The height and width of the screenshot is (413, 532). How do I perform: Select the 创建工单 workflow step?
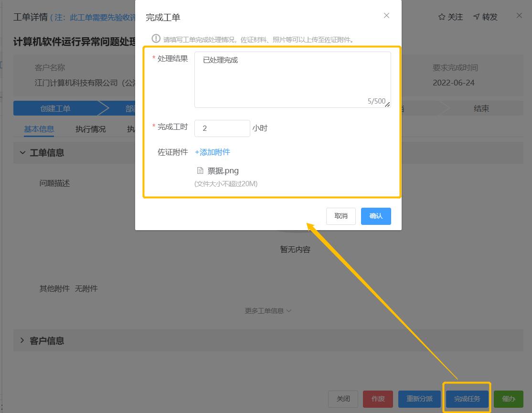55,108
